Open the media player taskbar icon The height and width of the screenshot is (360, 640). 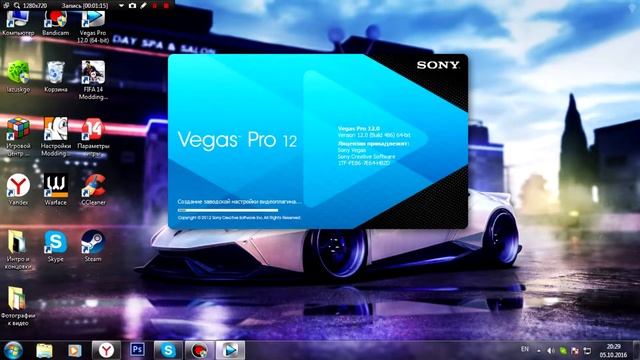[75, 351]
